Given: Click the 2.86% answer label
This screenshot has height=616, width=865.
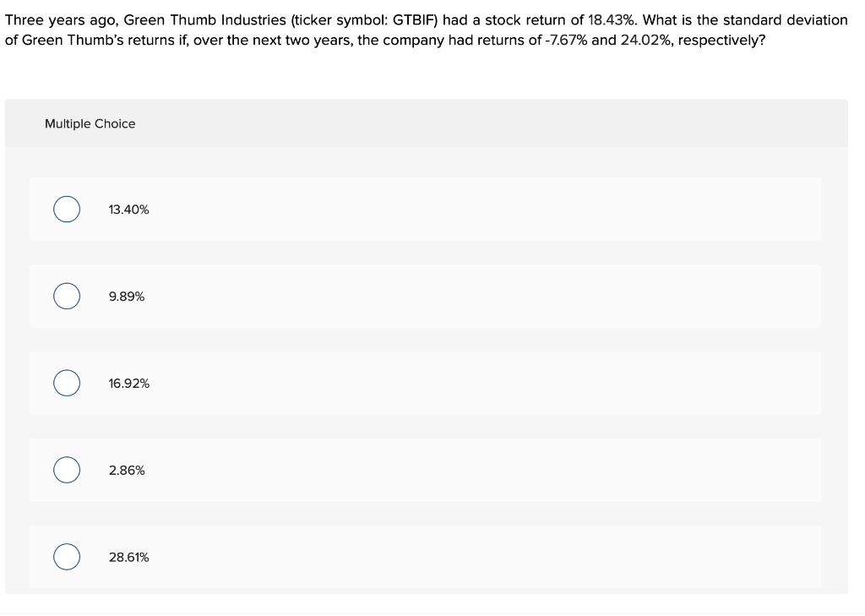Looking at the screenshot, I should [x=127, y=470].
